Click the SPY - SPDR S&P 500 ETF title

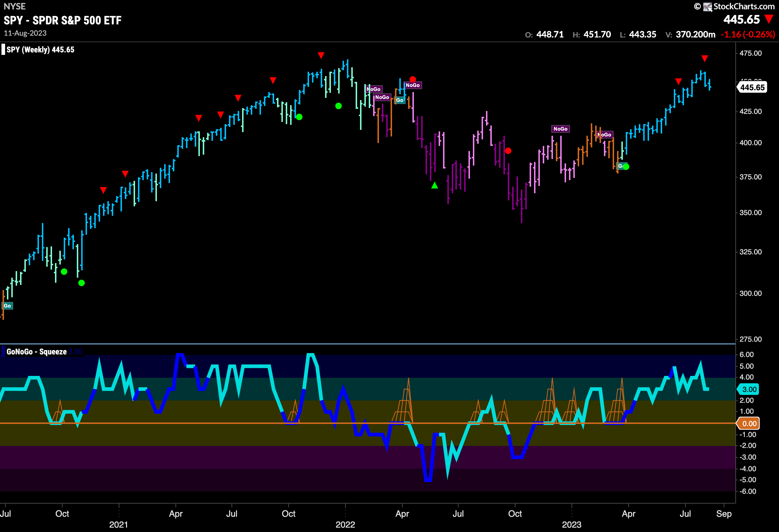[63, 20]
